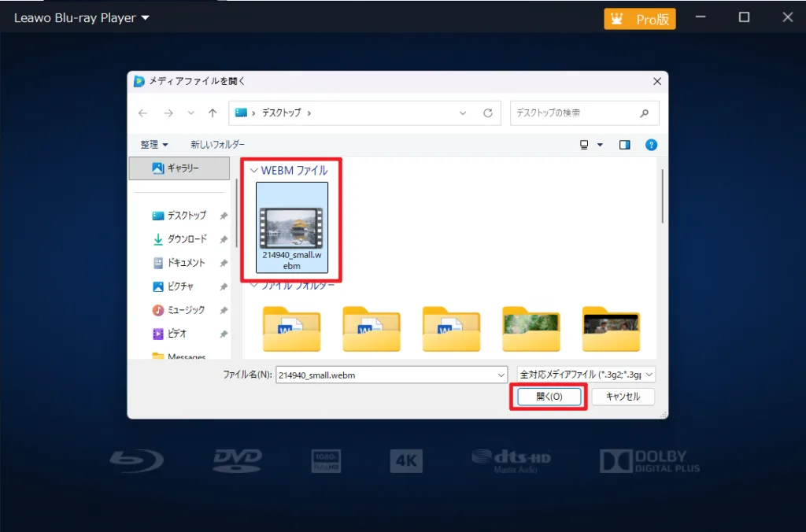Screen dimensions: 806x532
Task: Navigate up one folder level with the up arrow
Action: tap(212, 113)
